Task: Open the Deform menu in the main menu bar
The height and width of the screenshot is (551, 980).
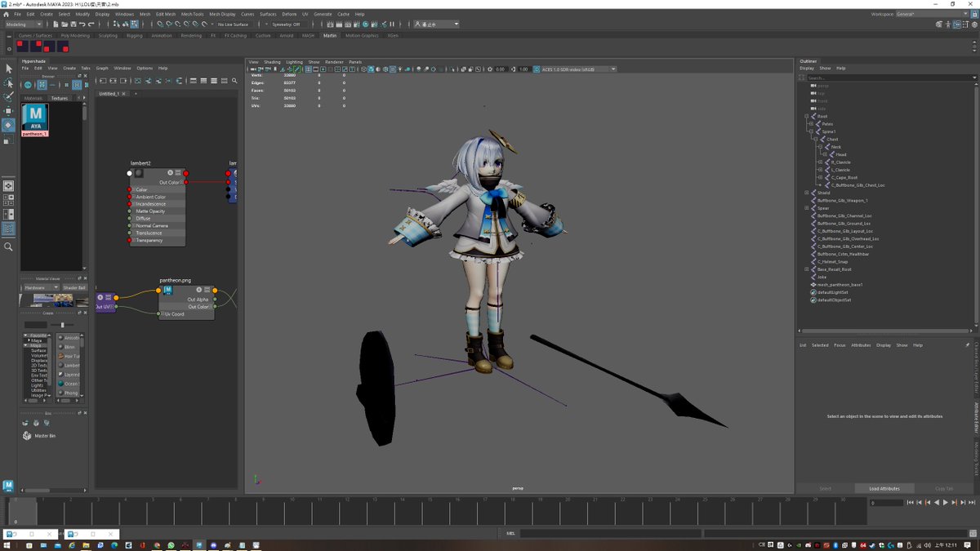Action: click(x=289, y=14)
